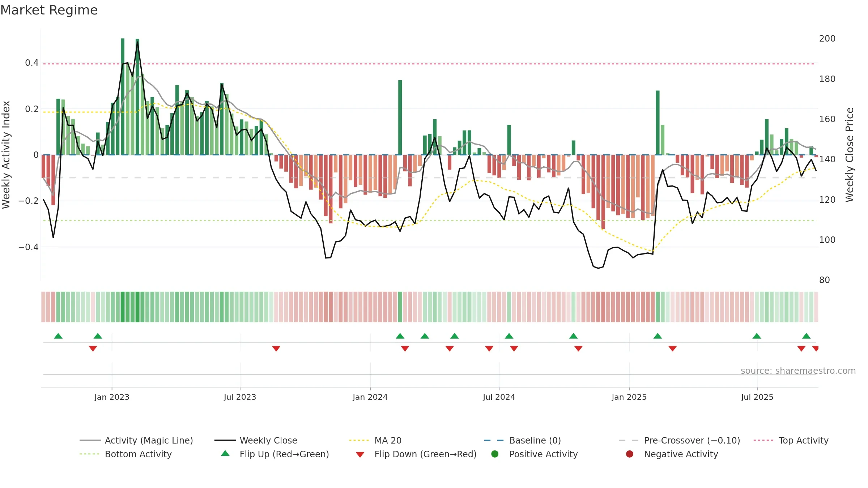Image resolution: width=868 pixels, height=488 pixels.
Task: Click the MA 20 legend entry
Action: click(375, 440)
